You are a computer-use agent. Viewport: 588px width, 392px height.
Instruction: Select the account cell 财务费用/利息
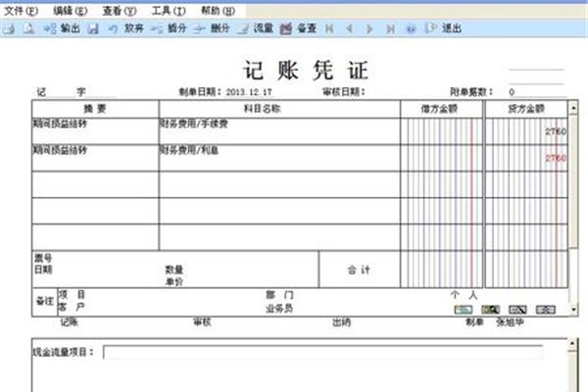(279, 158)
